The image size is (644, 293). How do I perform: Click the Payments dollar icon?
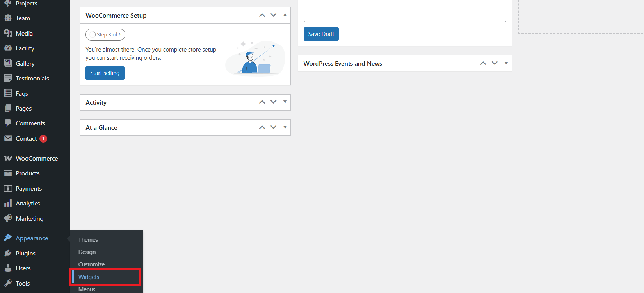[x=8, y=188]
